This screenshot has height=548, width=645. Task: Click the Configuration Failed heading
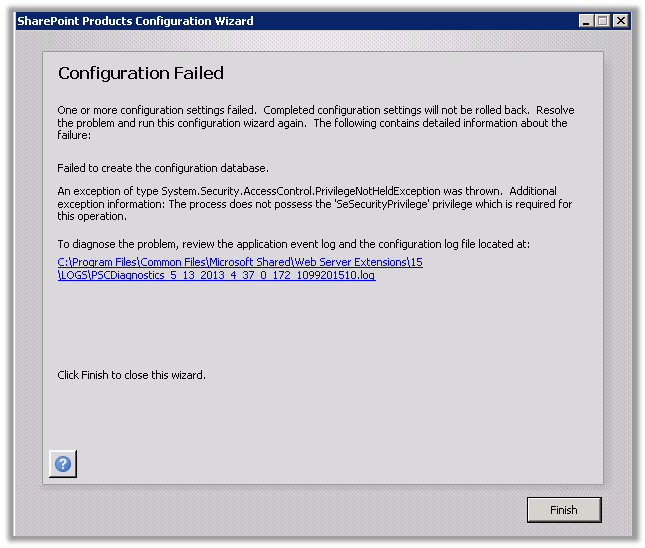141,73
